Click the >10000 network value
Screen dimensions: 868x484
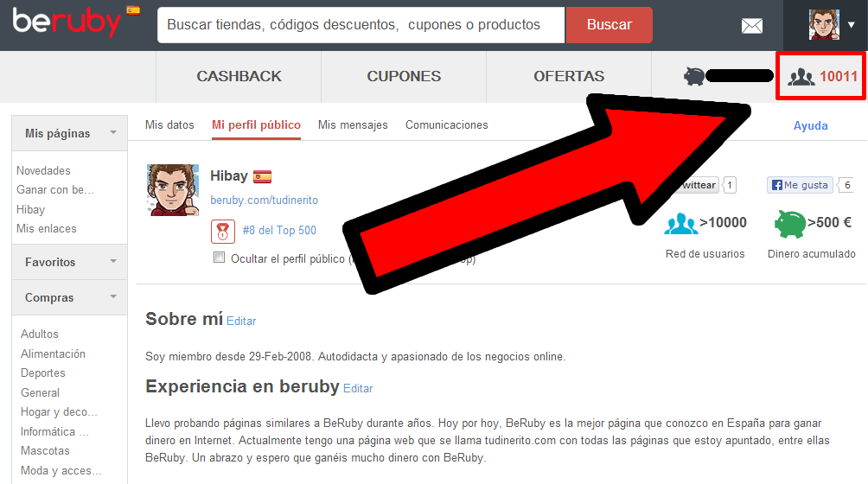point(723,222)
